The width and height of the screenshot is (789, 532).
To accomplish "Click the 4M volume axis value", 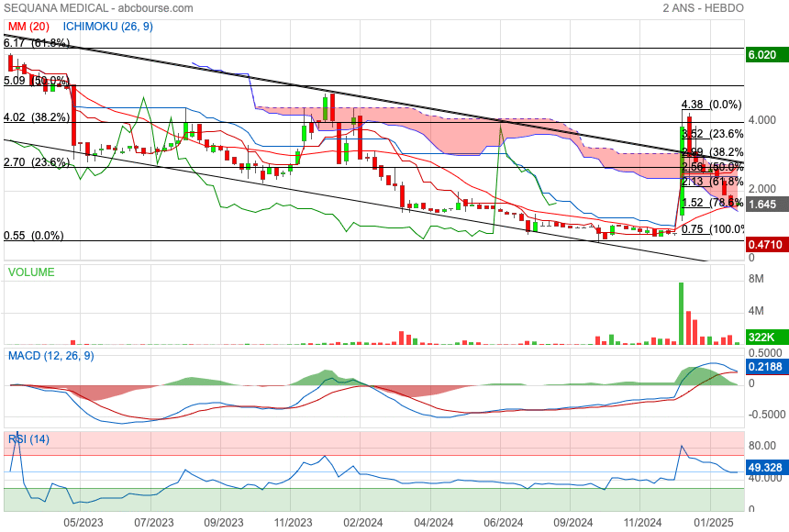I will pyautogui.click(x=756, y=311).
